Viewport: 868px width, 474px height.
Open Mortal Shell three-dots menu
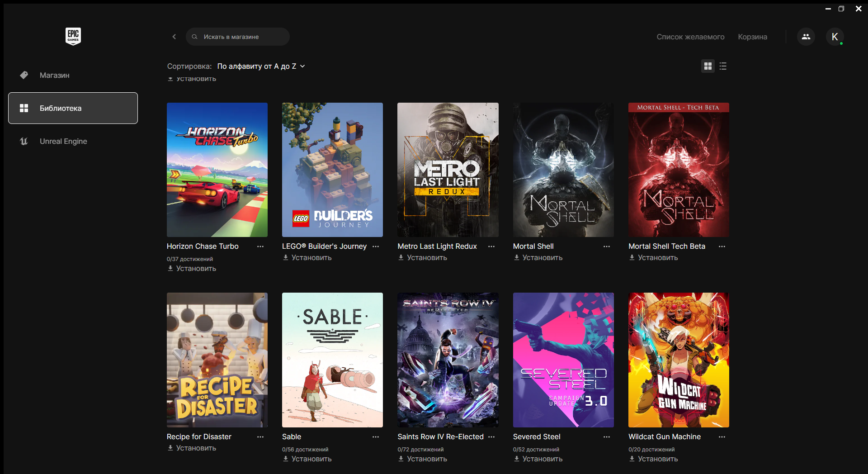[x=607, y=246]
